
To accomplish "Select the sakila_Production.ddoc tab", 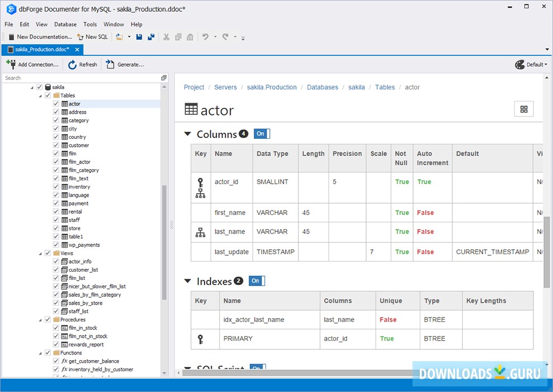I will pyautogui.click(x=42, y=49).
